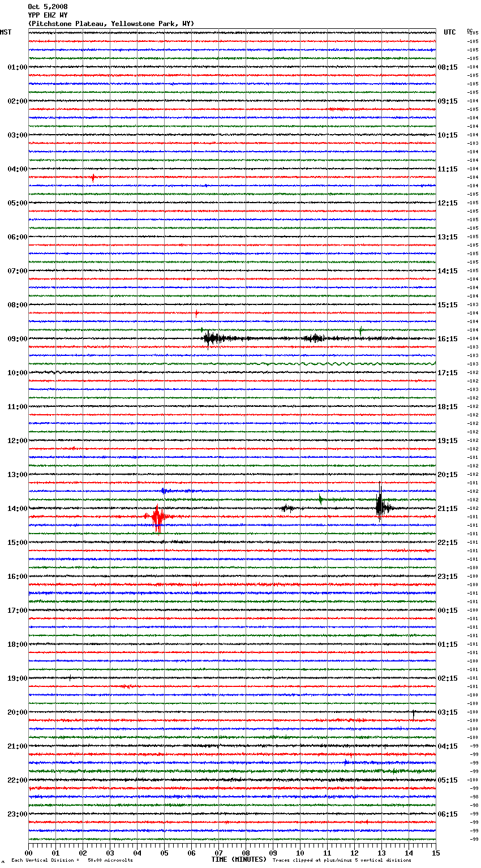Click minute 03 on the bottom axis

pyautogui.click(x=110, y=853)
